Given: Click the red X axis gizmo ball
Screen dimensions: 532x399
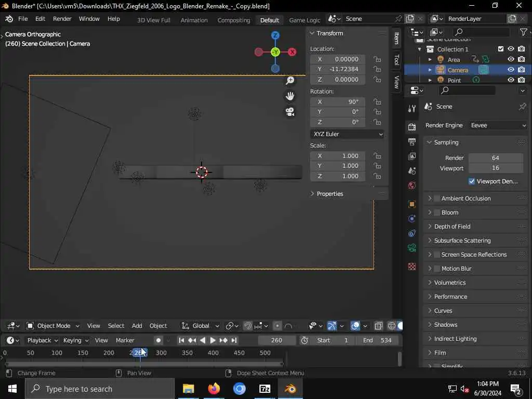Looking at the screenshot, I should pos(292,52).
